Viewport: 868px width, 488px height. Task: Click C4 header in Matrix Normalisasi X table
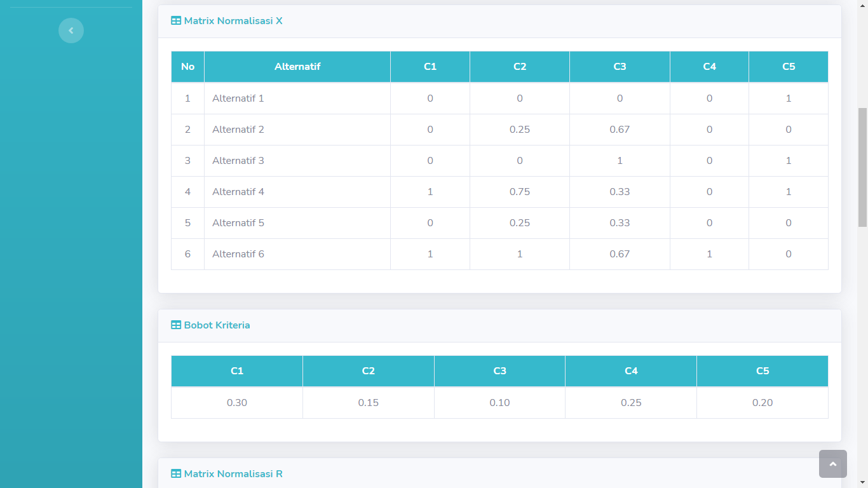pos(709,67)
